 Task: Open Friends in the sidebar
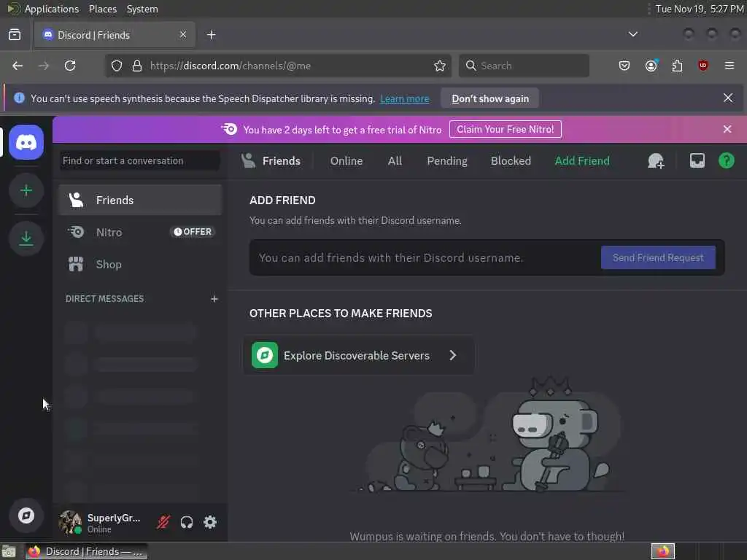pos(140,200)
